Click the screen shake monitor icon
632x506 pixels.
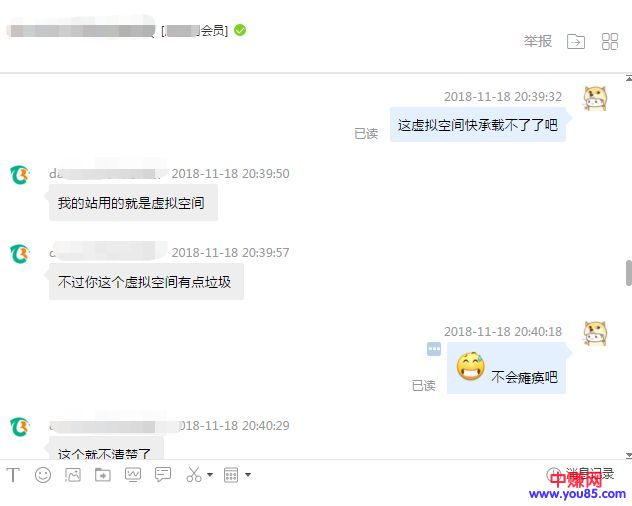133,475
